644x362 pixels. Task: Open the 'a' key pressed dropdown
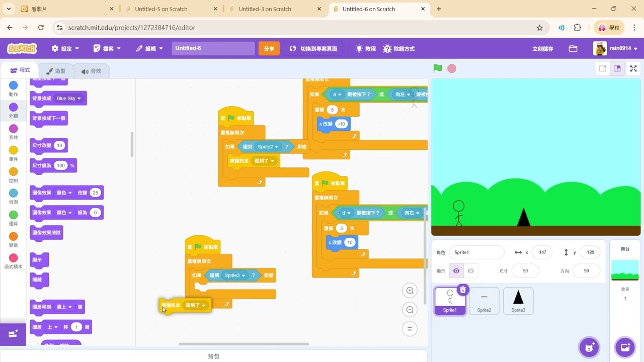[337, 95]
